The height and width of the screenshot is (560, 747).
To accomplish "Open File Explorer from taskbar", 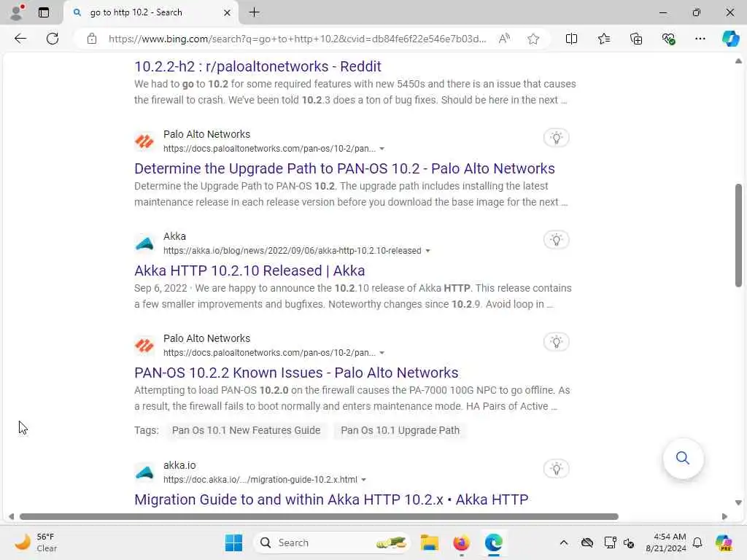I will point(429,542).
